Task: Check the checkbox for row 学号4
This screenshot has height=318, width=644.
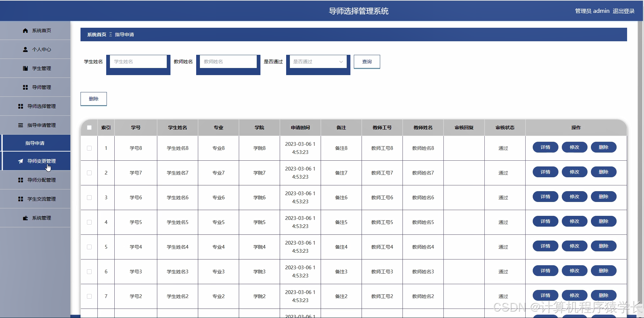Action: [89, 247]
